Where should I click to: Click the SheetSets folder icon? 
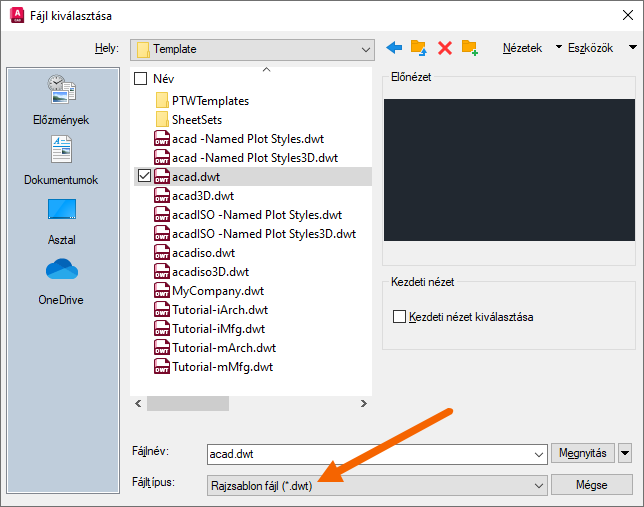(162, 120)
